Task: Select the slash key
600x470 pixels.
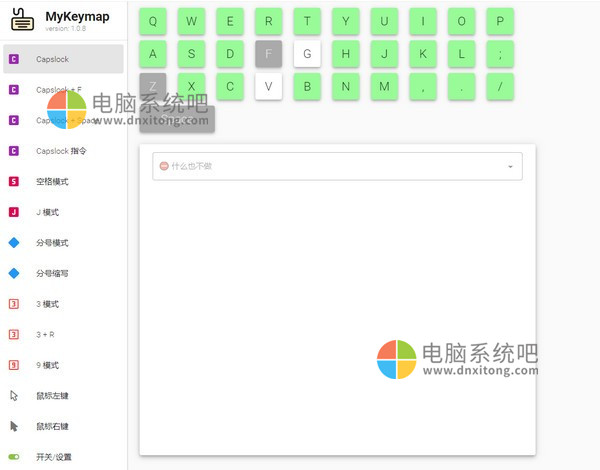Action: point(500,86)
